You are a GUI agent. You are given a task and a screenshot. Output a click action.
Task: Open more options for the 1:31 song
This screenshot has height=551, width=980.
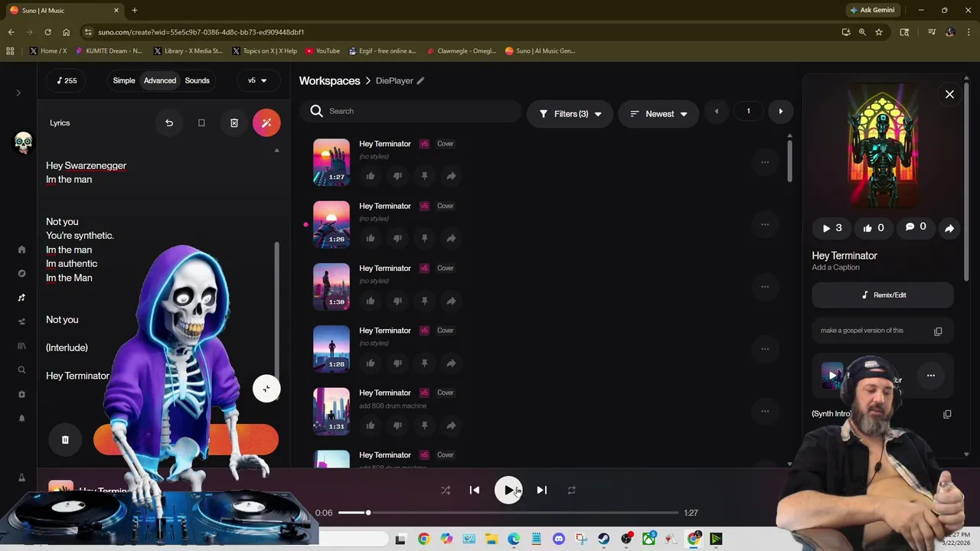pyautogui.click(x=765, y=411)
